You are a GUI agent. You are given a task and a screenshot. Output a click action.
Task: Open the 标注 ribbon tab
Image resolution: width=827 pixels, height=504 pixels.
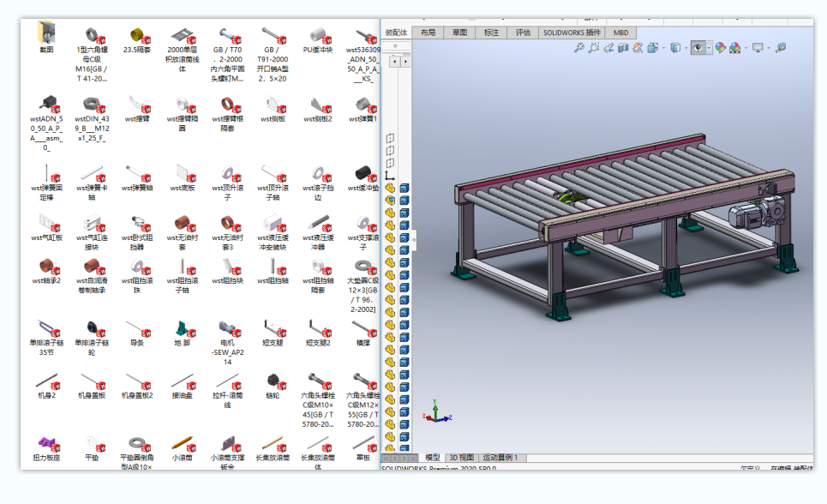click(x=491, y=33)
